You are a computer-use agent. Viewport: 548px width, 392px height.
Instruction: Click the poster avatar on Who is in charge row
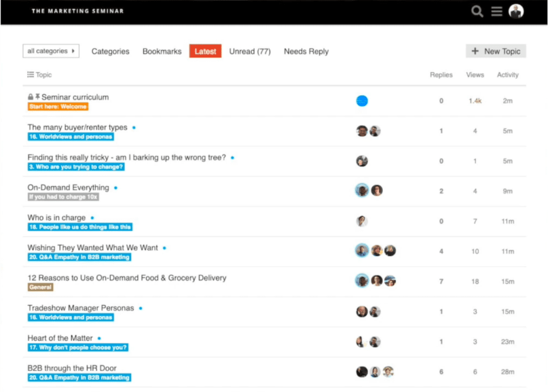point(362,221)
